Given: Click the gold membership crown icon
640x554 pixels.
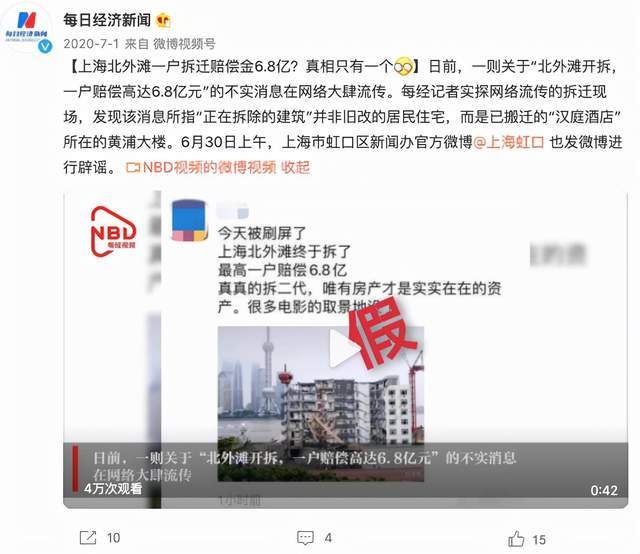Looking at the screenshot, I should [x=163, y=20].
